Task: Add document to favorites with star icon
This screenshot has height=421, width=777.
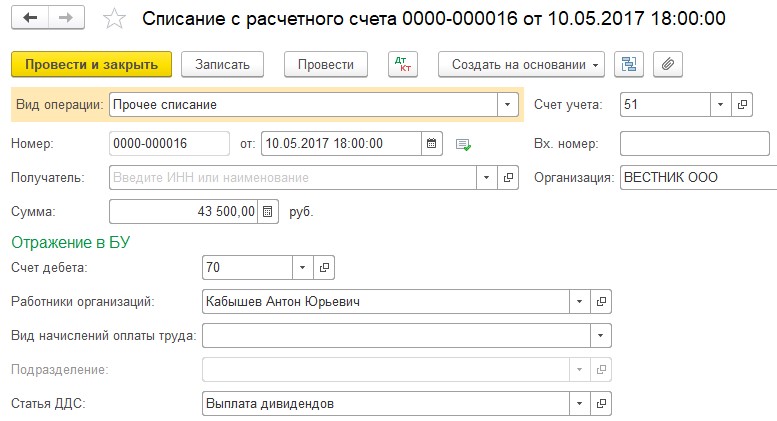Action: [x=116, y=20]
